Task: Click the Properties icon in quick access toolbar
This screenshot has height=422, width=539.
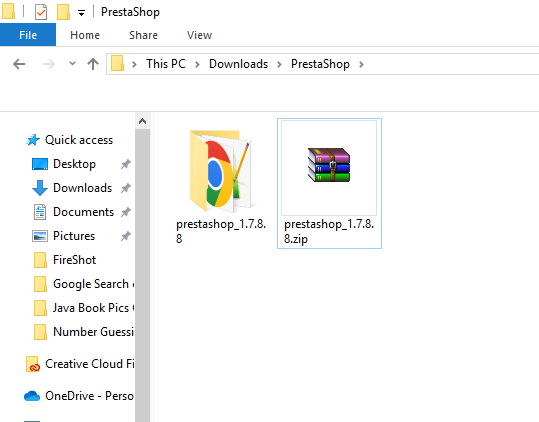Action: click(41, 12)
